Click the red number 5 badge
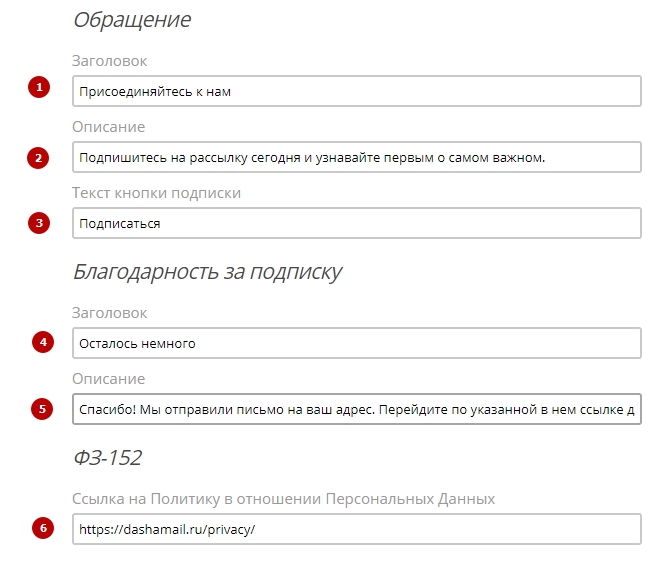The width and height of the screenshot is (664, 568). pos(42,408)
